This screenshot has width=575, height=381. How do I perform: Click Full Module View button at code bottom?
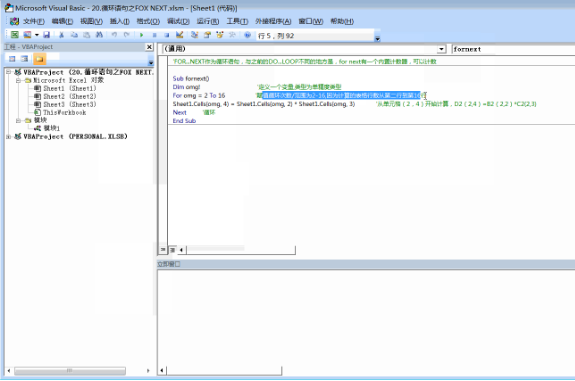[172, 250]
